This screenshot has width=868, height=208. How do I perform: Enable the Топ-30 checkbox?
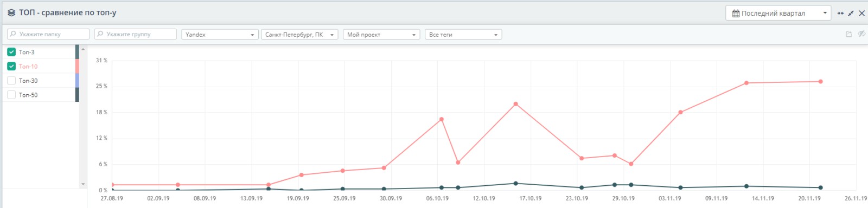[11, 80]
